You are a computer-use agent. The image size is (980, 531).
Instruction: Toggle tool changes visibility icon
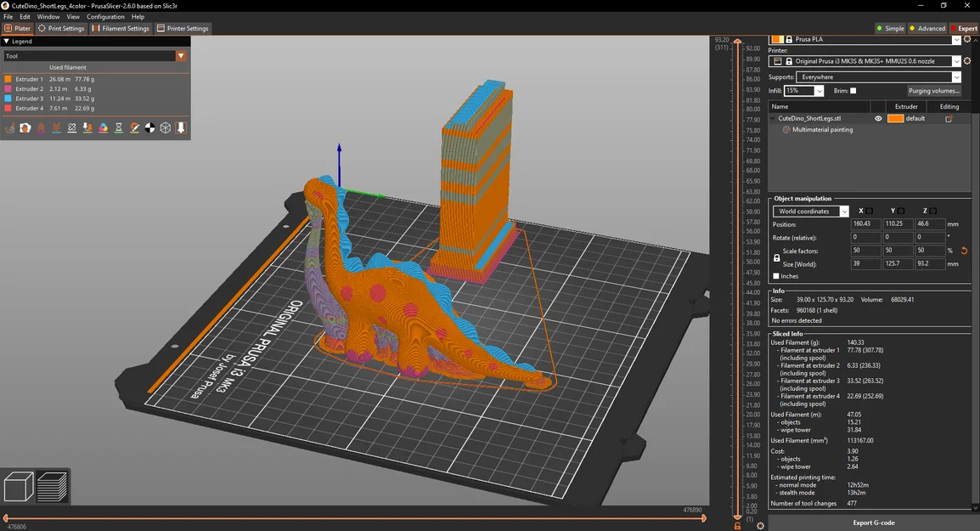pyautogui.click(x=87, y=127)
